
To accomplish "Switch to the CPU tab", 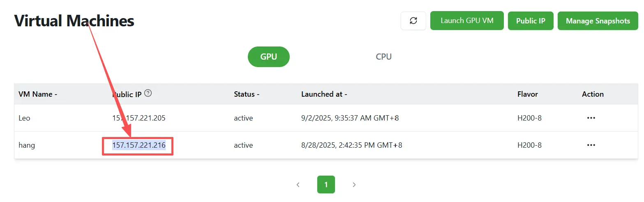I will click(383, 57).
